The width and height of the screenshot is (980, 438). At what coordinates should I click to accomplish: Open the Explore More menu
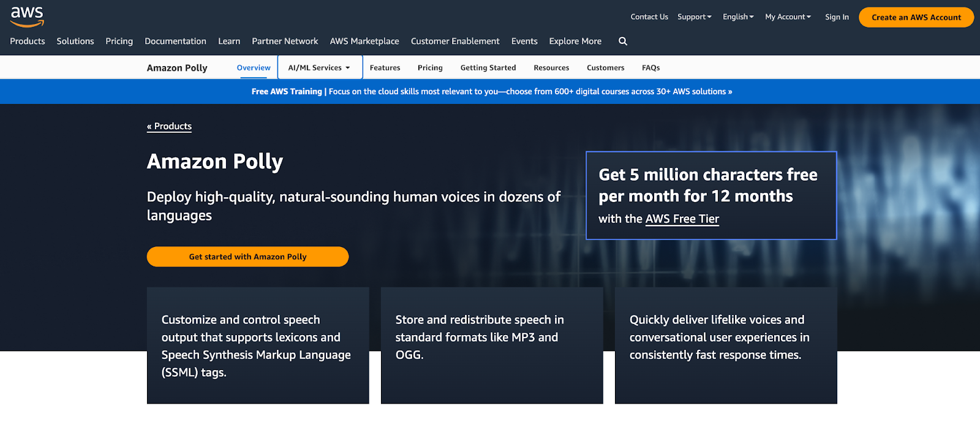(x=575, y=41)
